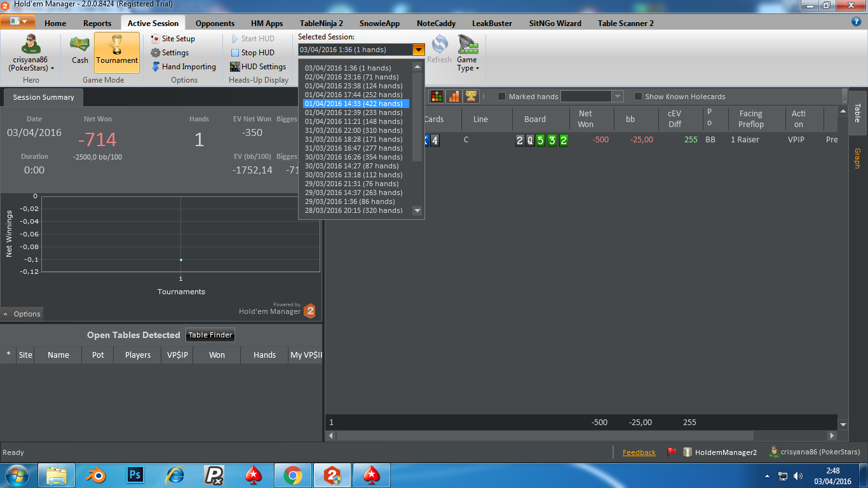Open the TableNinja 2 tab
868x488 pixels.
[322, 24]
